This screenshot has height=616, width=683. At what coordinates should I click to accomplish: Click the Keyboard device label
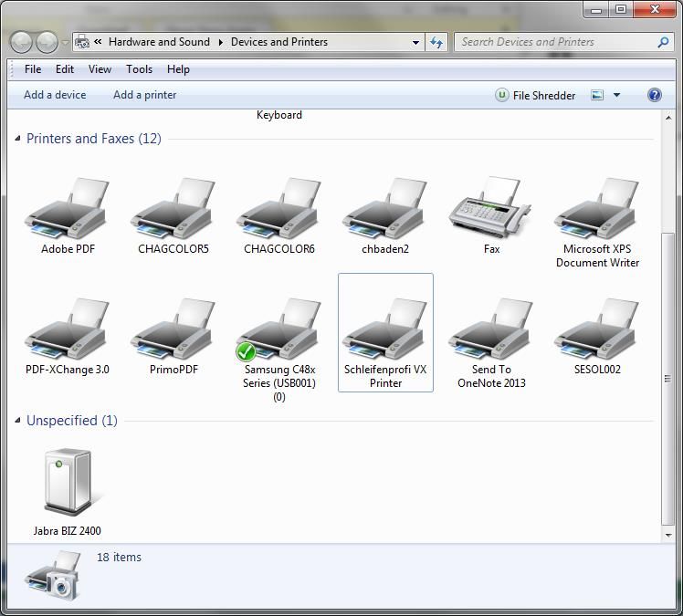(278, 115)
